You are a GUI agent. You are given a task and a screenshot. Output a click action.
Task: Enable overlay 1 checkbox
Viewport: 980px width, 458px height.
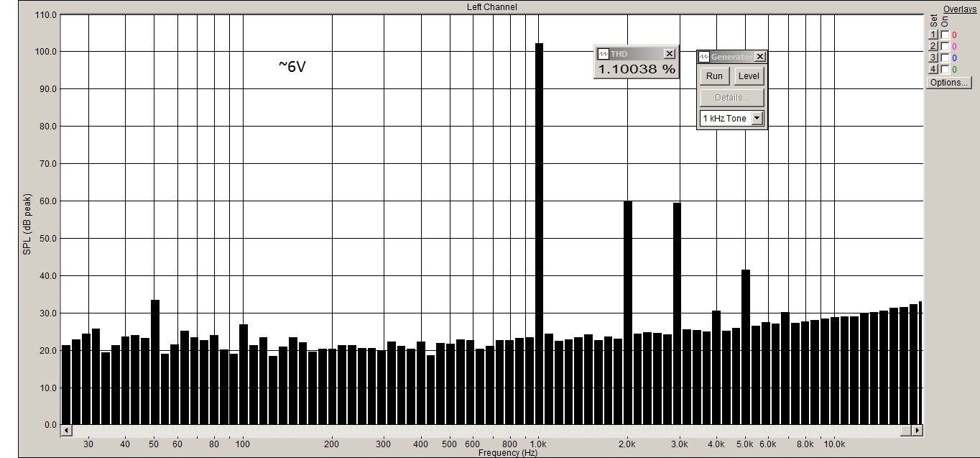click(x=945, y=35)
